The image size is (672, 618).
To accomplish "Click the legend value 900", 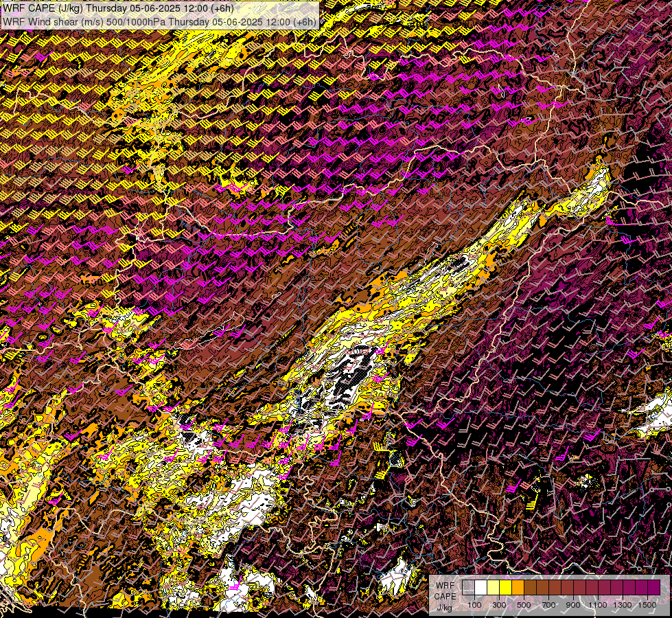I will point(573,605).
